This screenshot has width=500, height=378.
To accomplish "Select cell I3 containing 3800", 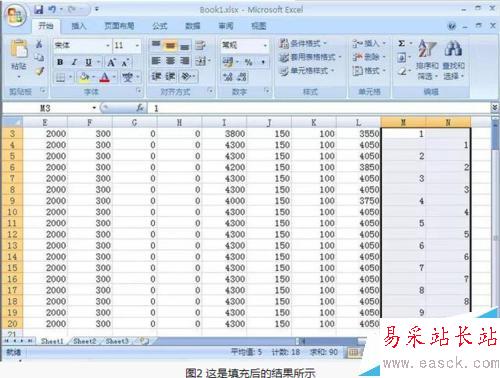I will (224, 134).
